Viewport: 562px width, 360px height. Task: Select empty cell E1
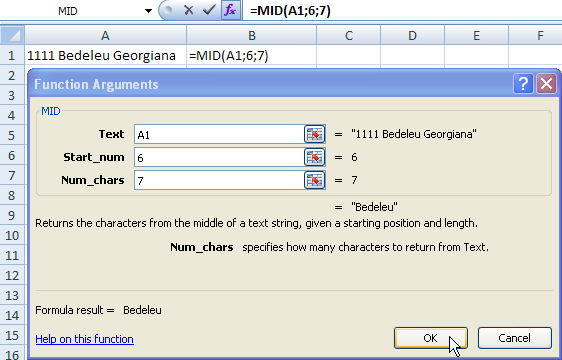click(476, 55)
